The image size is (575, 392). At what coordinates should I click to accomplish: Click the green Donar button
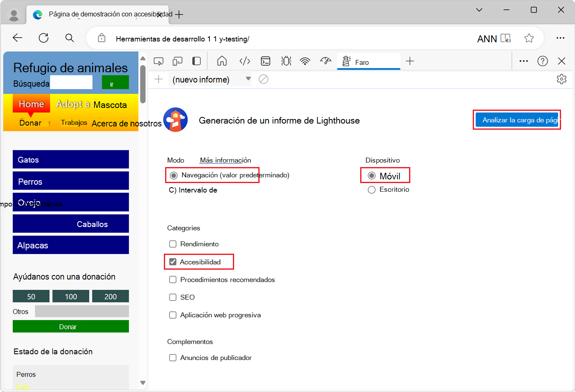click(x=70, y=326)
